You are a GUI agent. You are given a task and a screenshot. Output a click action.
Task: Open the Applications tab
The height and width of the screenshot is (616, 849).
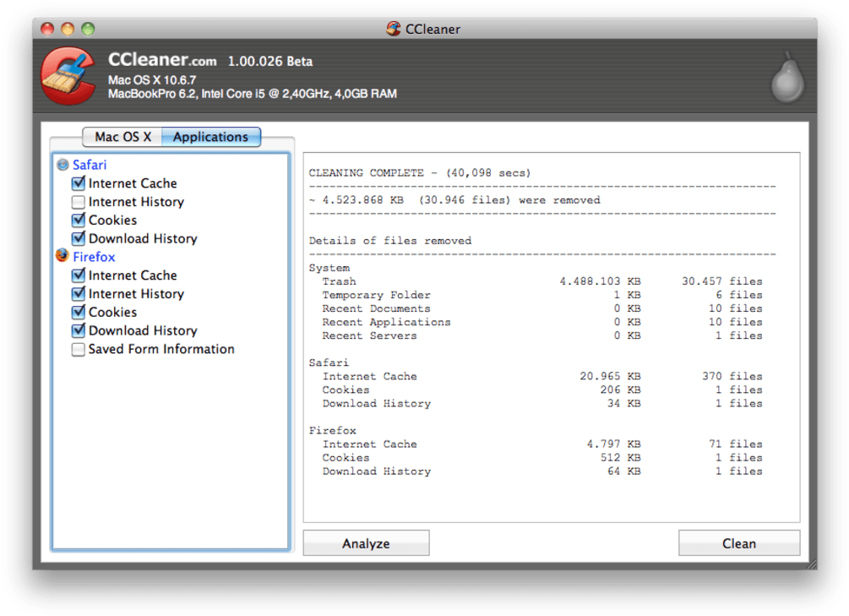(210, 136)
